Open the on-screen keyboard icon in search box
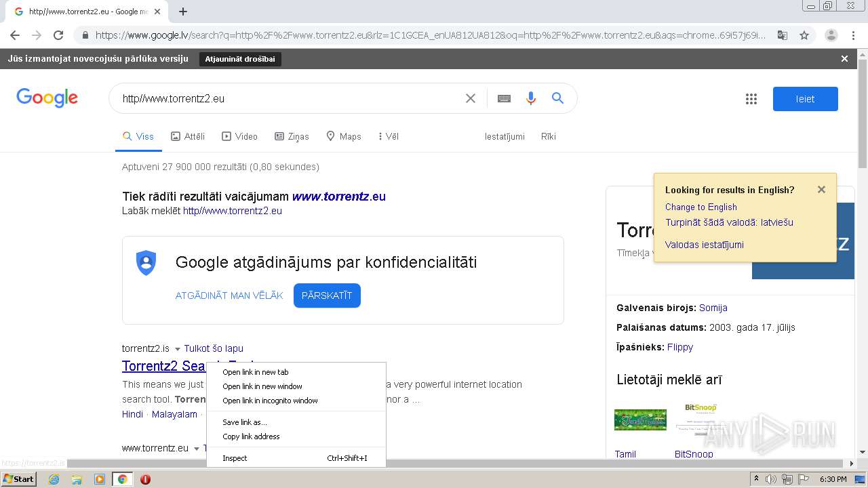The image size is (868, 488). pyautogui.click(x=504, y=98)
